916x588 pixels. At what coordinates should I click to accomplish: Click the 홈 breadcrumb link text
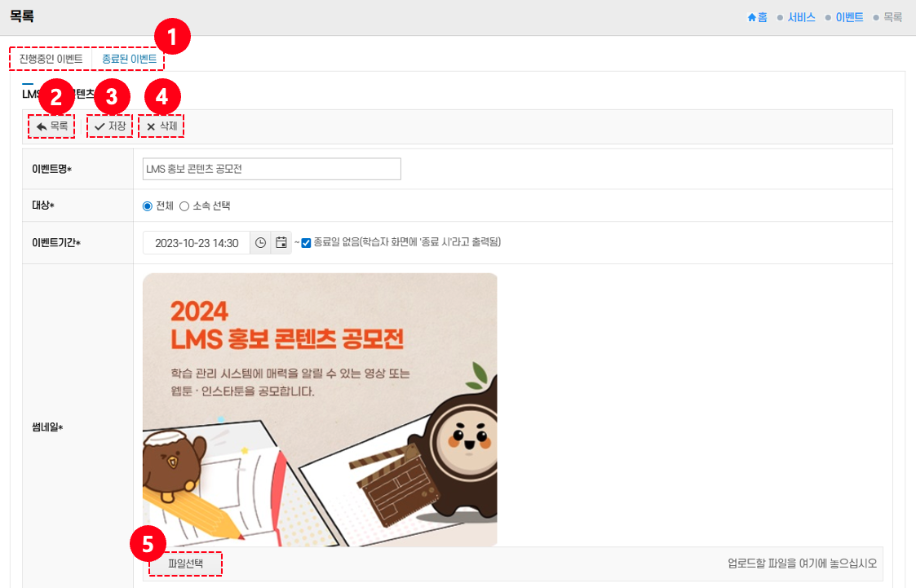[763, 17]
